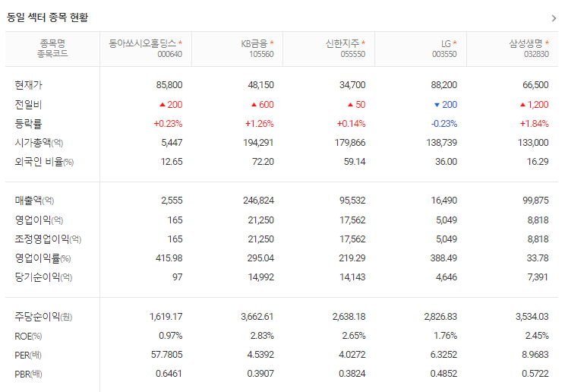
Task: Select ROE value 1.76%
Action: pos(445,336)
